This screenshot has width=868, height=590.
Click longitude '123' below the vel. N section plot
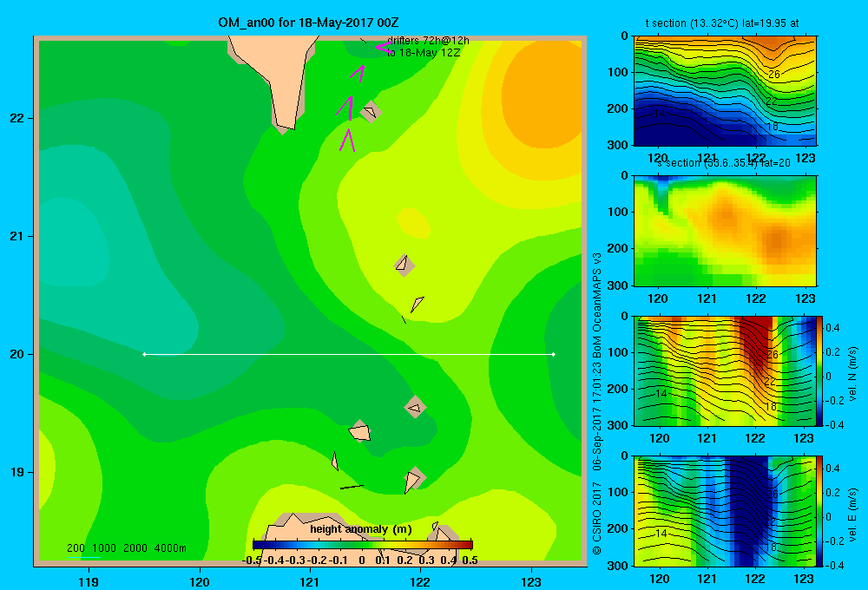(x=804, y=438)
